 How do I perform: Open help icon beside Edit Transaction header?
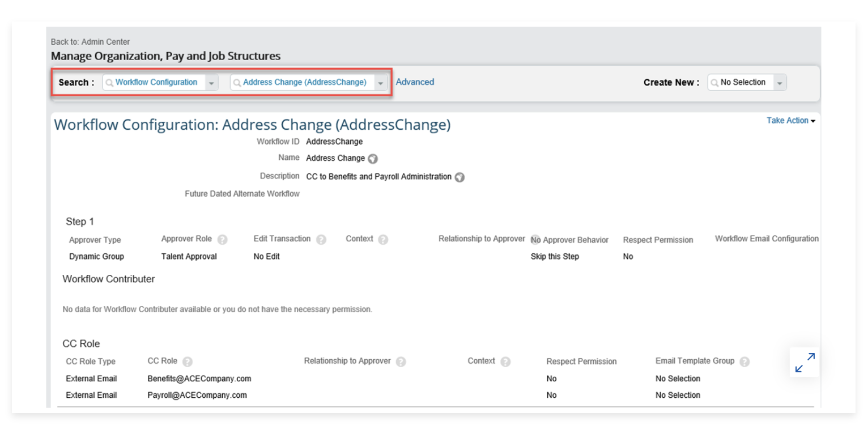321,240
